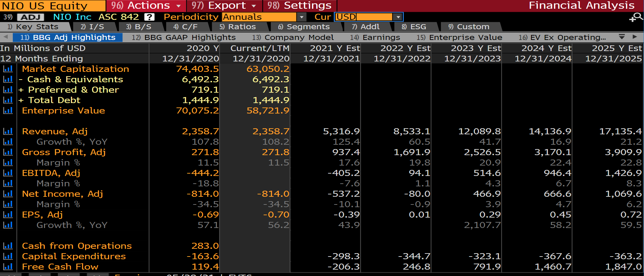Screen dimensions: 644x276
Task: Click the Enterprise Value row label
Action: (x=64, y=110)
